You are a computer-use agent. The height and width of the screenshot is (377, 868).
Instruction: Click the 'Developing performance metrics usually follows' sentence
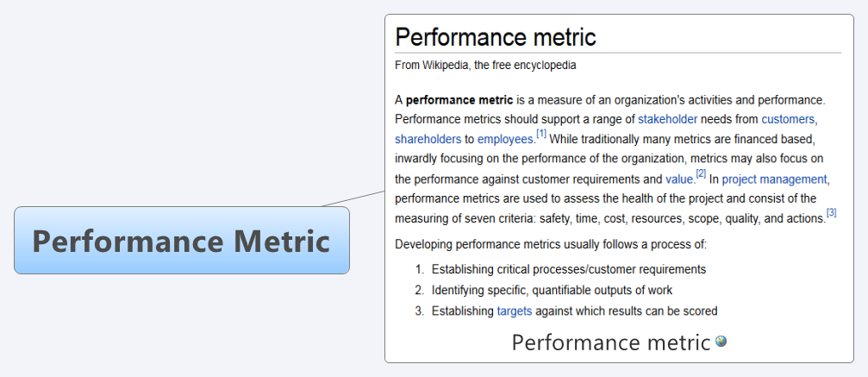coord(551,244)
